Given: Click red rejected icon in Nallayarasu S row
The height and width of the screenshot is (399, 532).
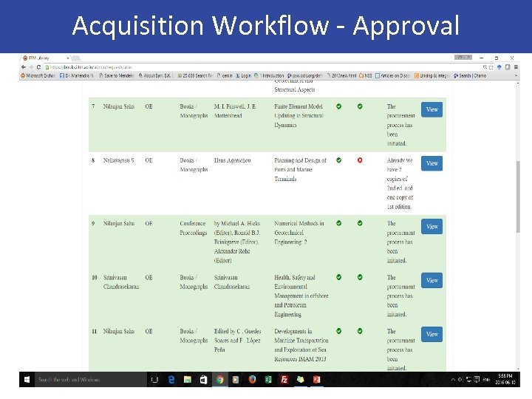Looking at the screenshot, I should point(360,160).
